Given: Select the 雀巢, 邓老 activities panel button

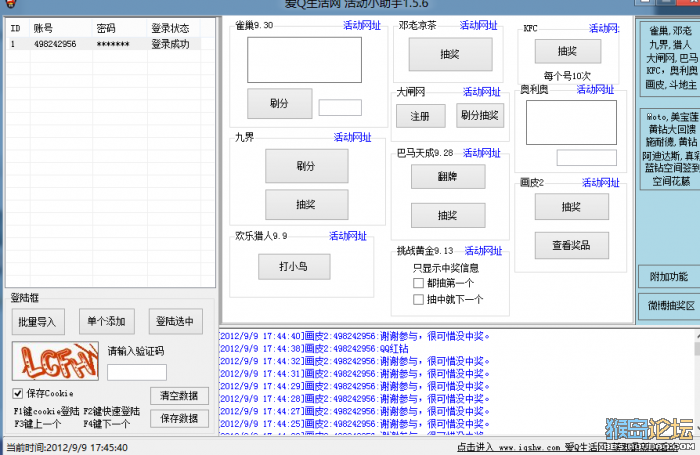Looking at the screenshot, I should (x=669, y=58).
